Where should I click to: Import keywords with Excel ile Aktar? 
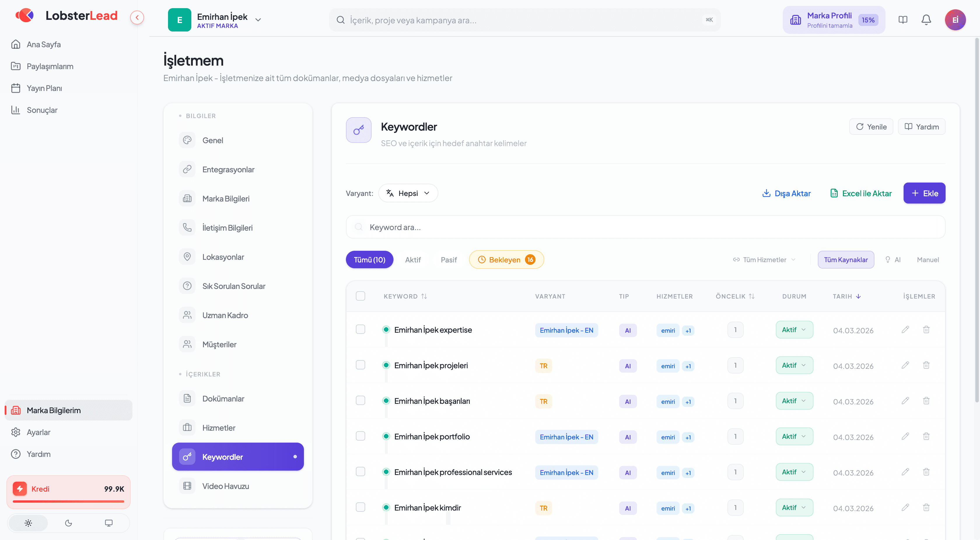click(x=860, y=193)
